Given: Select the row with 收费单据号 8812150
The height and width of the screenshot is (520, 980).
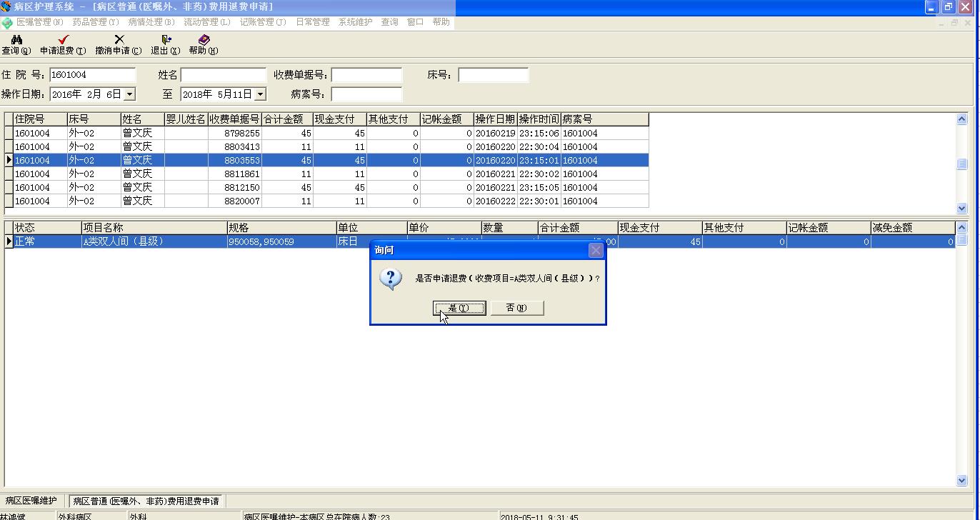Looking at the screenshot, I should pos(327,188).
